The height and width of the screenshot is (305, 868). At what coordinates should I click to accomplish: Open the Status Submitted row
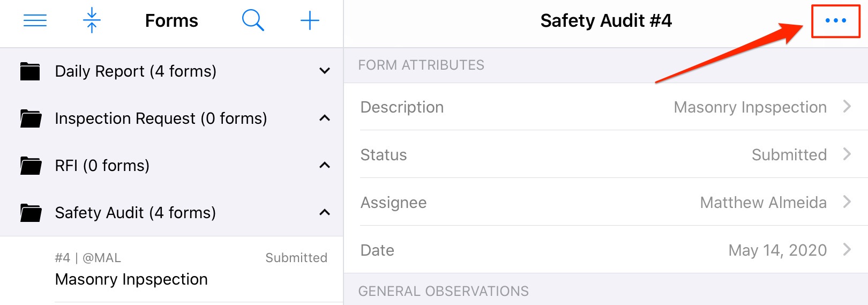[x=605, y=155]
